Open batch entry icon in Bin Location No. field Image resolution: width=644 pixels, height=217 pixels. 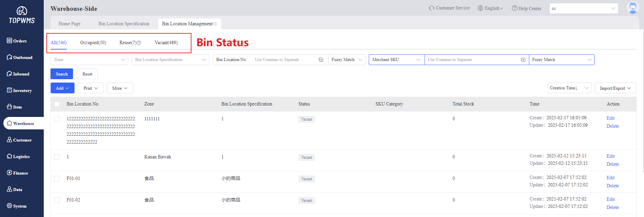321,60
